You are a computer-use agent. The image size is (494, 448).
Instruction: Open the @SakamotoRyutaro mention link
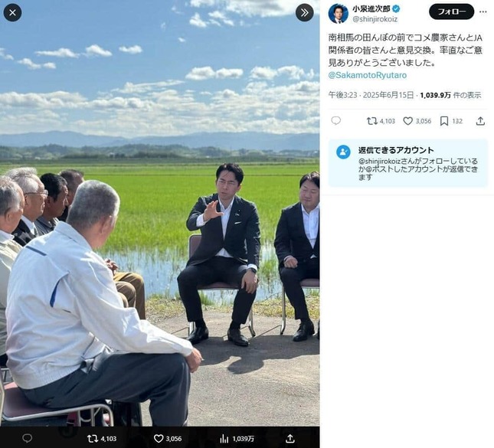(368, 75)
